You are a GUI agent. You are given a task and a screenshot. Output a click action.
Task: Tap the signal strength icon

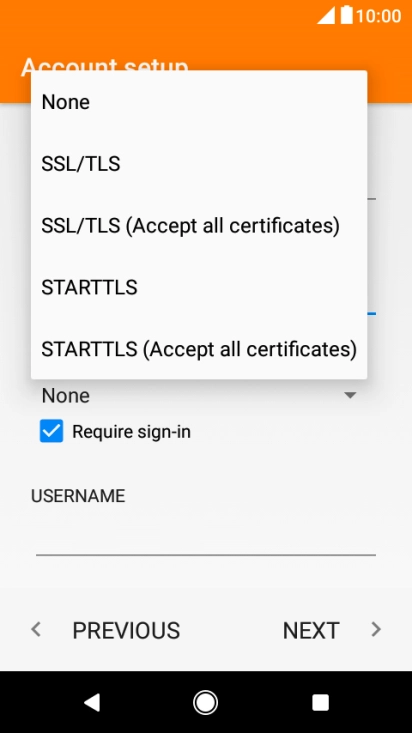pos(326,15)
